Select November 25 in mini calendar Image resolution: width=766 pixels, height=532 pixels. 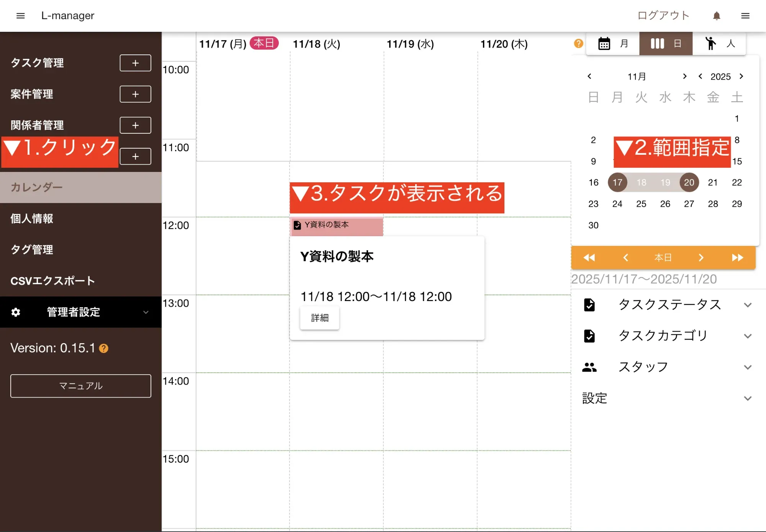click(x=641, y=204)
